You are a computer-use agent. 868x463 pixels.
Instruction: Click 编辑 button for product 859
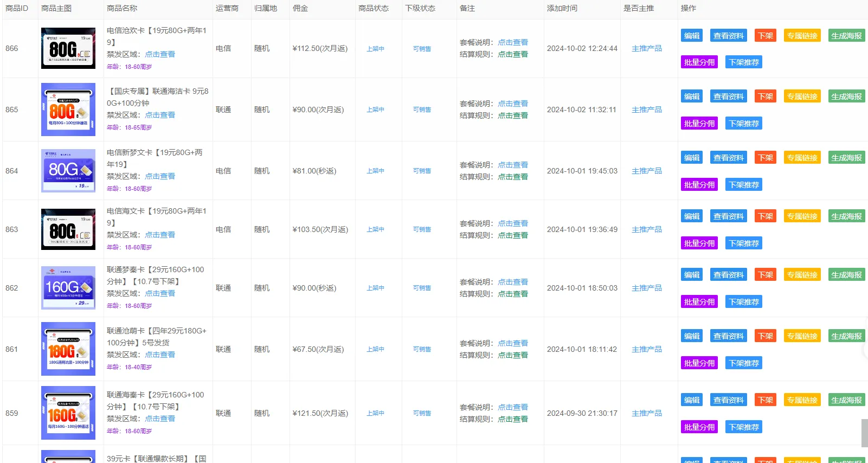click(692, 400)
